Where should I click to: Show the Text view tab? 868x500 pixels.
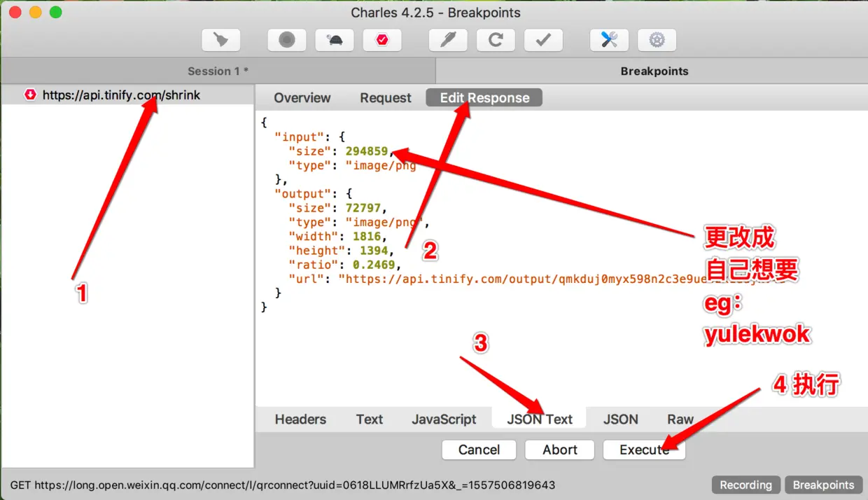click(369, 419)
